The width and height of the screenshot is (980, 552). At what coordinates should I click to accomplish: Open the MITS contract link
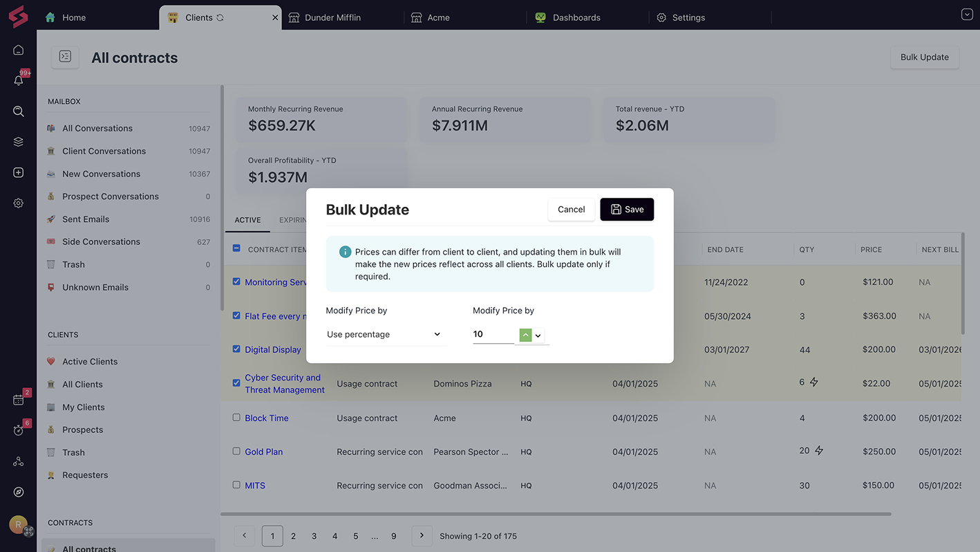pos(255,486)
